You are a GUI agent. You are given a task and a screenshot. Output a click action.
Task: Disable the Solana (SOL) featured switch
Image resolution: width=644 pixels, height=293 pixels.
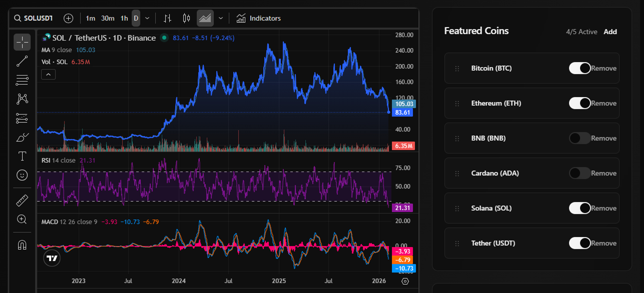[580, 208]
